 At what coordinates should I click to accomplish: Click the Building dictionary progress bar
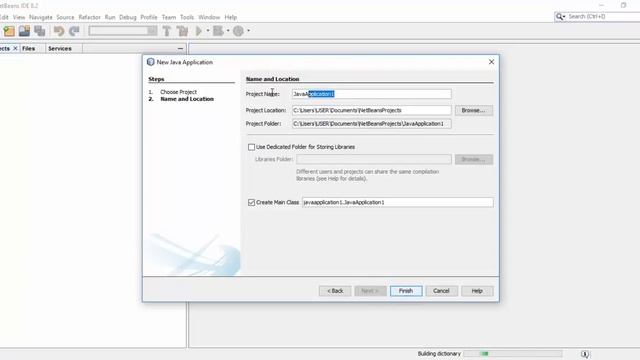(x=513, y=354)
